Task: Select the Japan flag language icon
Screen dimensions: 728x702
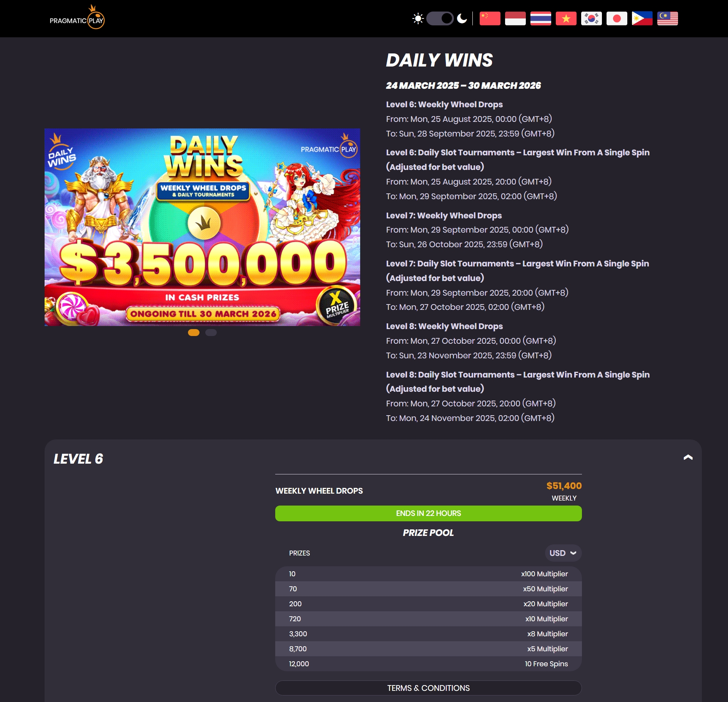Action: [x=617, y=18]
